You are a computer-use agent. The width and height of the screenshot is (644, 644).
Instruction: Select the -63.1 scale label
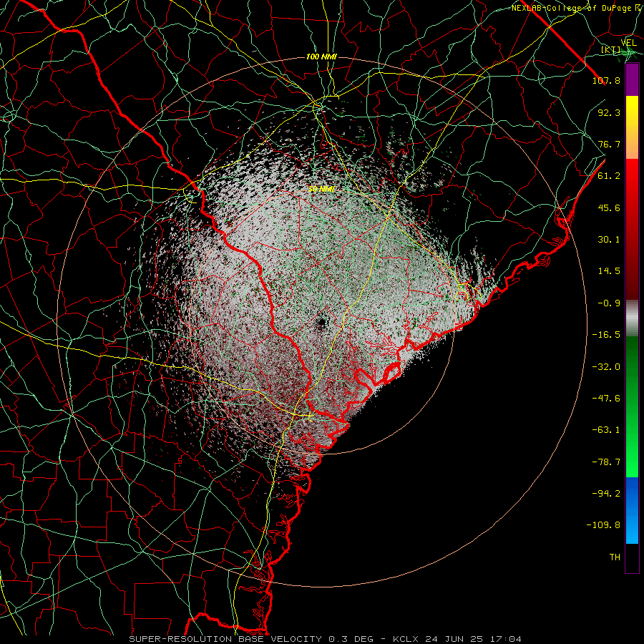(606, 430)
